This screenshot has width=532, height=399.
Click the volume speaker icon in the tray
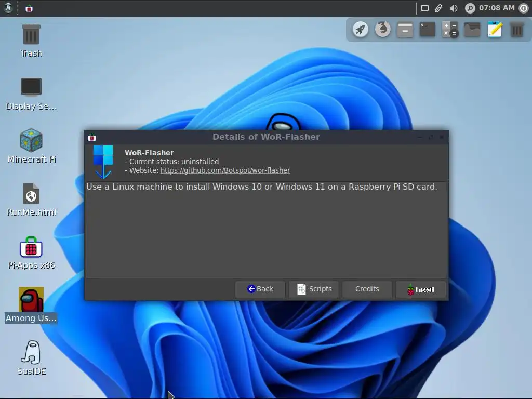click(453, 8)
